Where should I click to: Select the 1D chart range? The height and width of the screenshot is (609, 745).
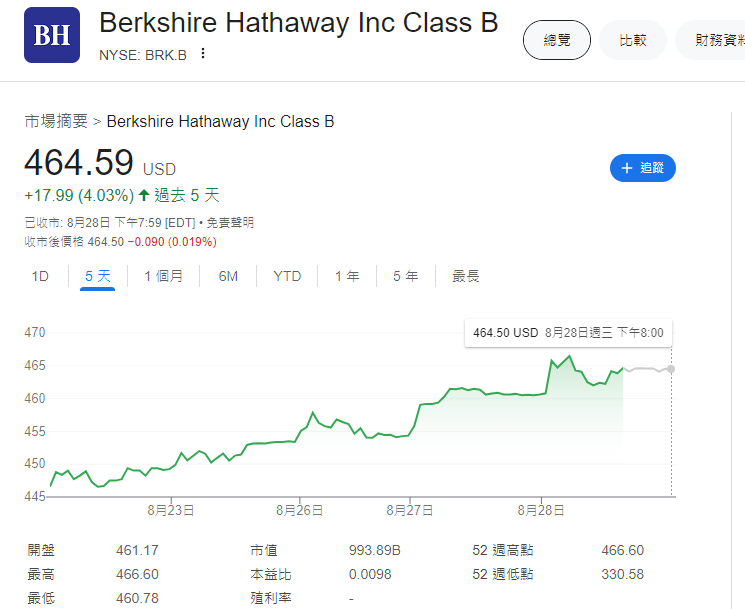[40, 276]
